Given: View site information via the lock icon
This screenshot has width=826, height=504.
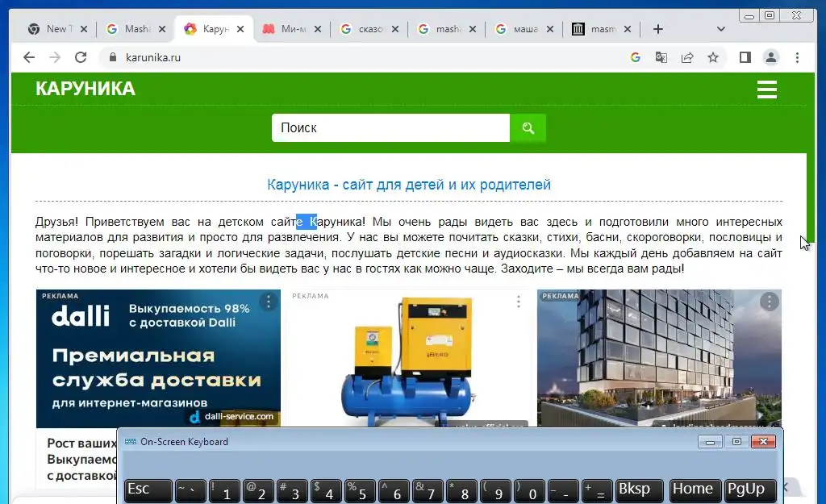Looking at the screenshot, I should point(112,57).
